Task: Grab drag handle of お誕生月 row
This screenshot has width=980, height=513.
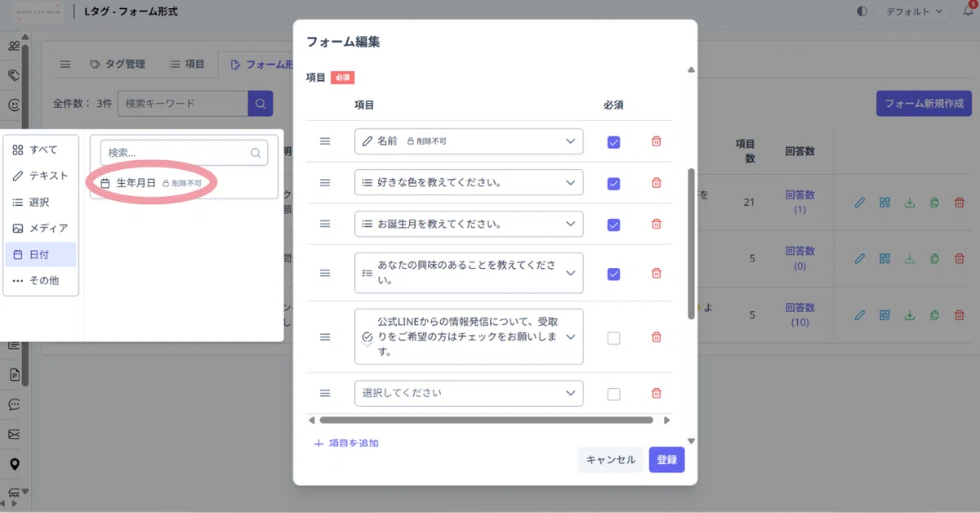Action: 325,224
